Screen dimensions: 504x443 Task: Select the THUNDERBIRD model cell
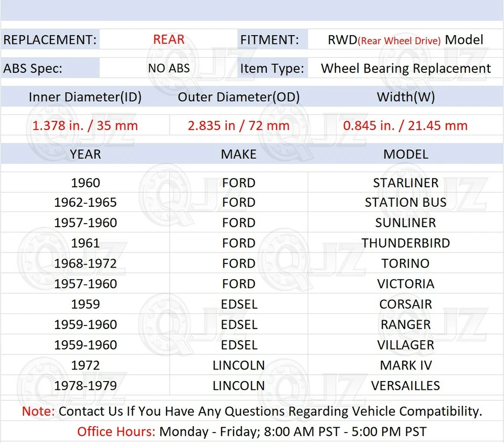pos(406,243)
